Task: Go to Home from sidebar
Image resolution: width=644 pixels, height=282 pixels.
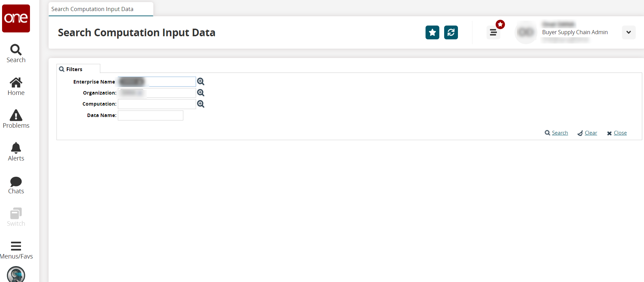Action: (x=16, y=86)
